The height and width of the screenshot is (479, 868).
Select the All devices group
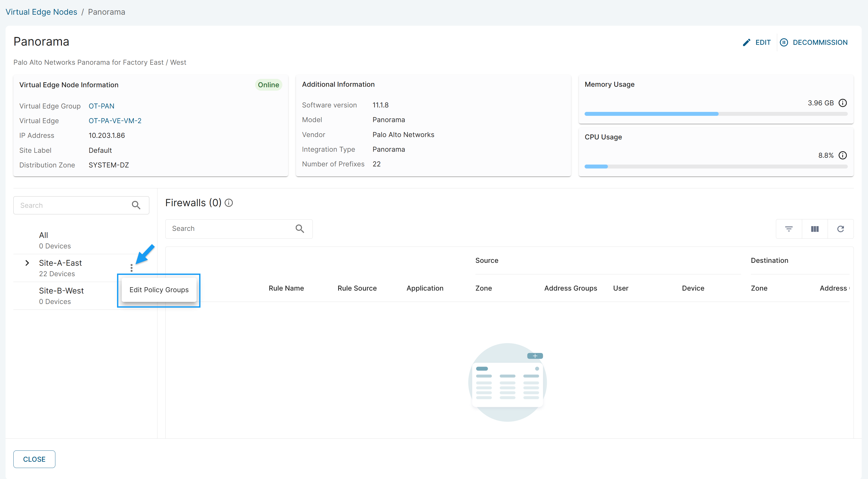(x=44, y=235)
